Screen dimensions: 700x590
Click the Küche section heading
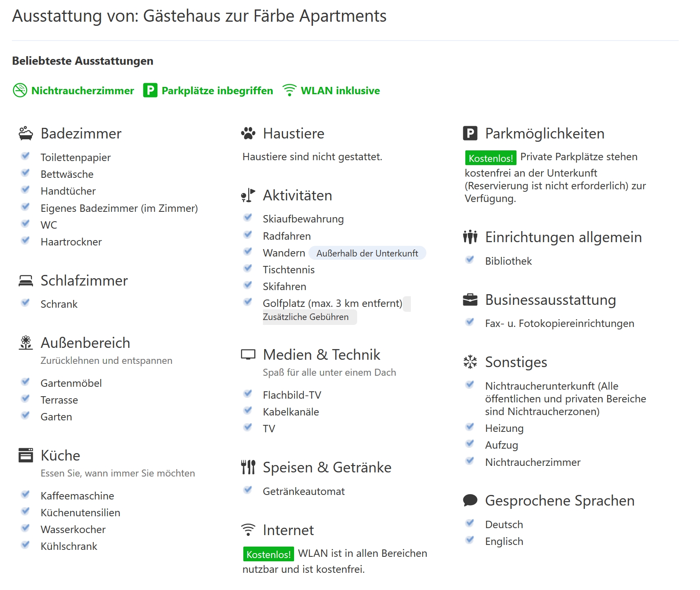click(60, 456)
